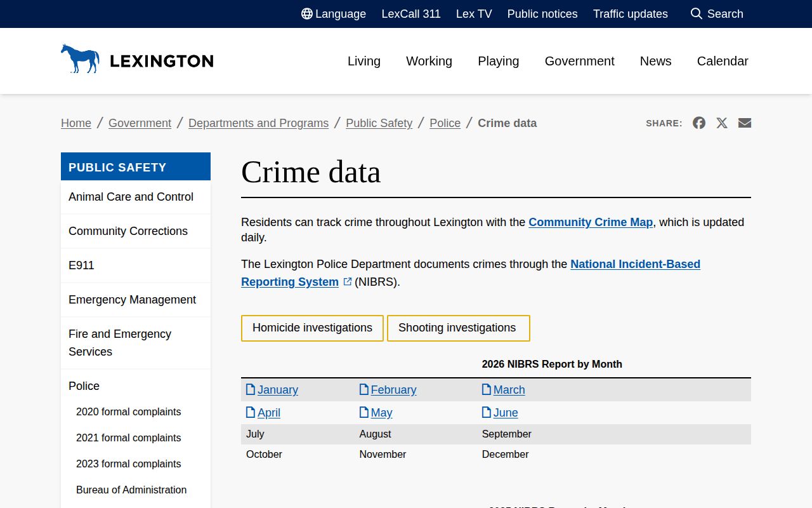Screen dimensions: 812x508
Task: Click the magnifying glass Search icon
Action: (697, 14)
